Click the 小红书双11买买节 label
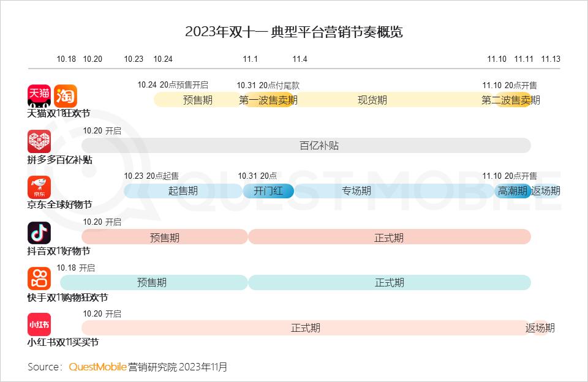The image size is (588, 382). 63,342
